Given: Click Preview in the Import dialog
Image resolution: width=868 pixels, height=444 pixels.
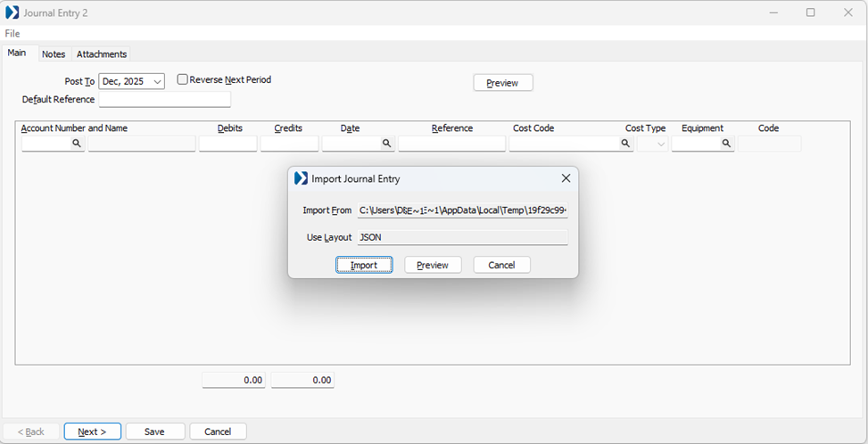Looking at the screenshot, I should (x=433, y=265).
